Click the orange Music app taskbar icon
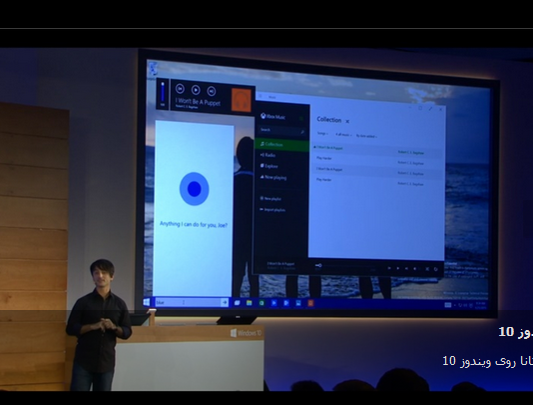Viewport: 533px width, 405px height. [310, 303]
